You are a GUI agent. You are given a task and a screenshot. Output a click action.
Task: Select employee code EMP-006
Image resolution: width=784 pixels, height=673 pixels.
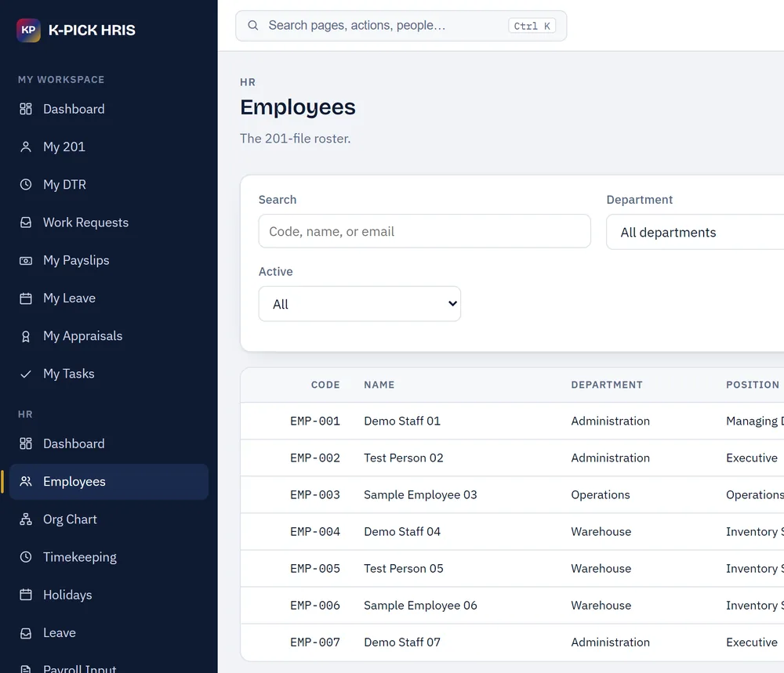tap(315, 606)
